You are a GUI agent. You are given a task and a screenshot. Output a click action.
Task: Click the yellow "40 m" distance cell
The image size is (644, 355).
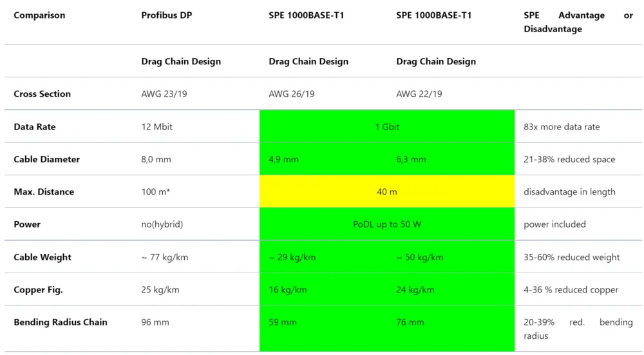tap(387, 192)
